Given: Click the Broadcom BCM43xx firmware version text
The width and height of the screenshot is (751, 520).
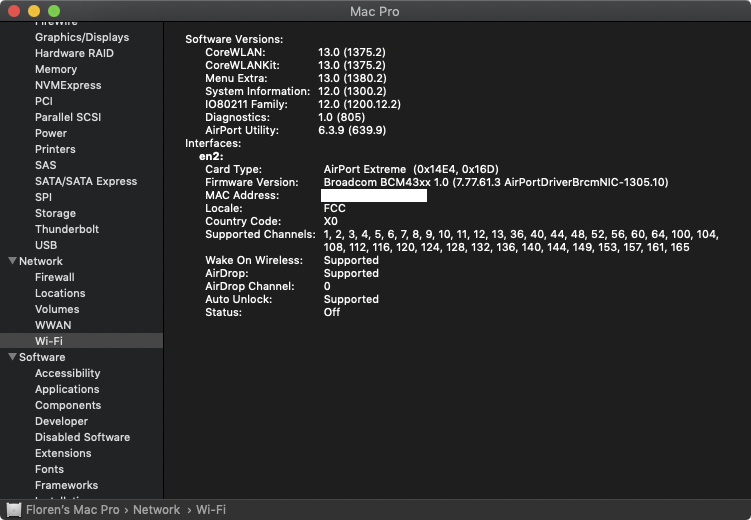Looking at the screenshot, I should (496, 182).
